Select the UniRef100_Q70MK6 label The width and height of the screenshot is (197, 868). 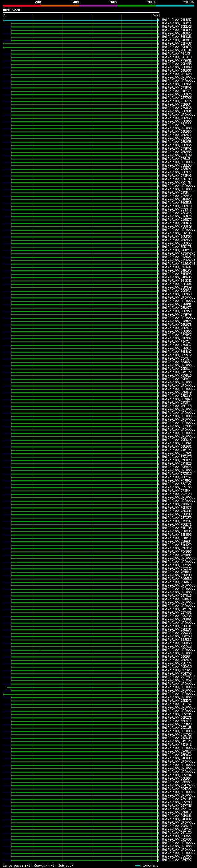[177, 321]
